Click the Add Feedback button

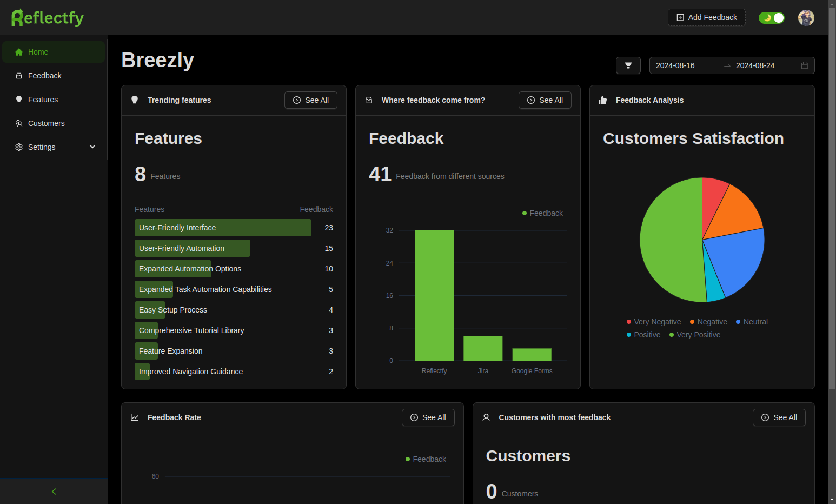pos(707,17)
